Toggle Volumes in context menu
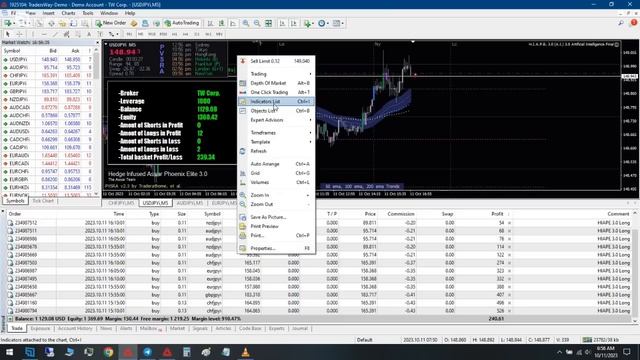Viewport: 640px width, 360px height. [x=276, y=182]
